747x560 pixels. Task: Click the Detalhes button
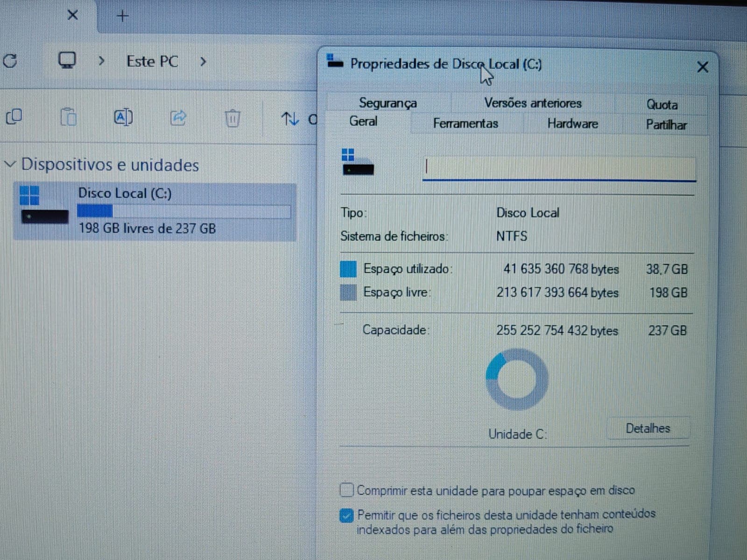point(648,428)
